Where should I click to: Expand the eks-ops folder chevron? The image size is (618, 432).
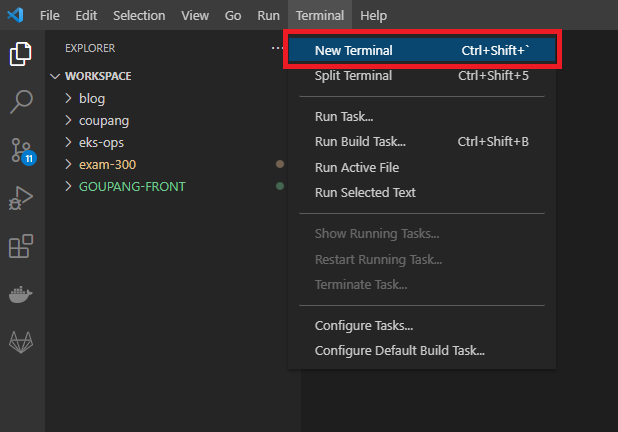click(68, 142)
